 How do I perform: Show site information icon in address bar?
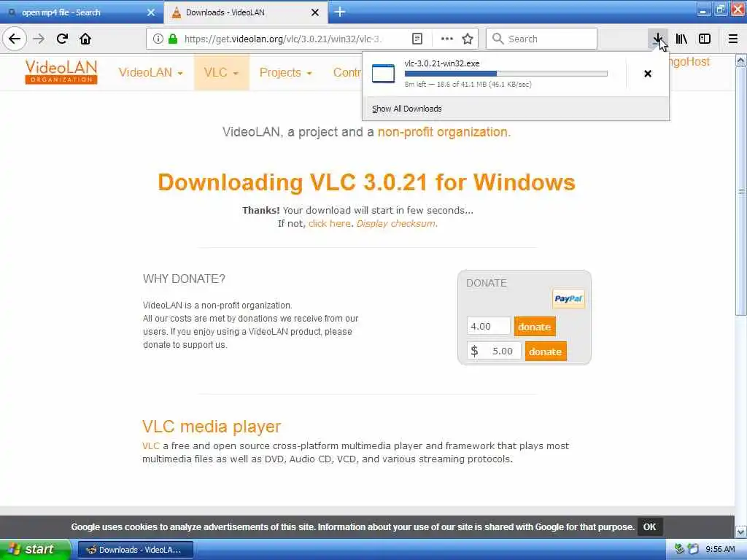click(x=158, y=39)
